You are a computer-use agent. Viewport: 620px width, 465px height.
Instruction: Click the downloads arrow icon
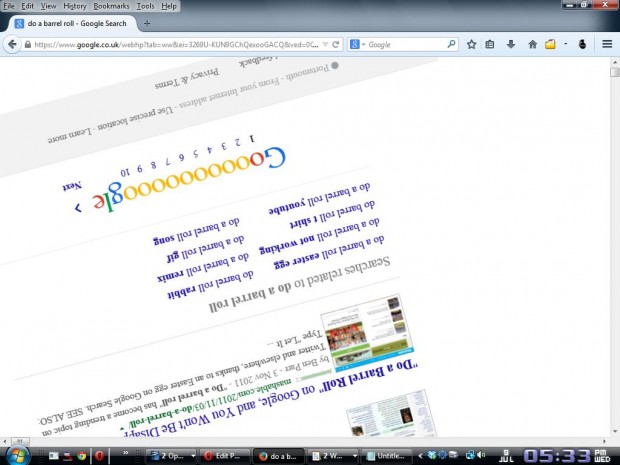click(x=512, y=44)
